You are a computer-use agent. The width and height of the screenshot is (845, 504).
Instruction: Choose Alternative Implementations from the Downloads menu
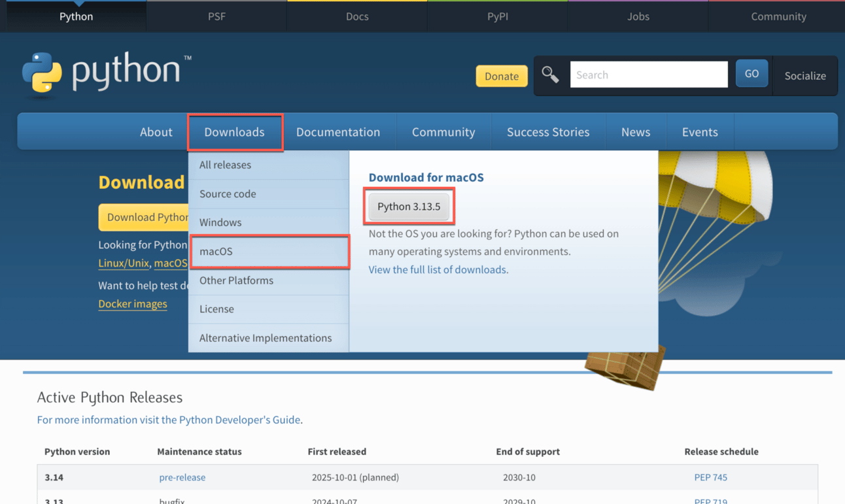(269, 338)
